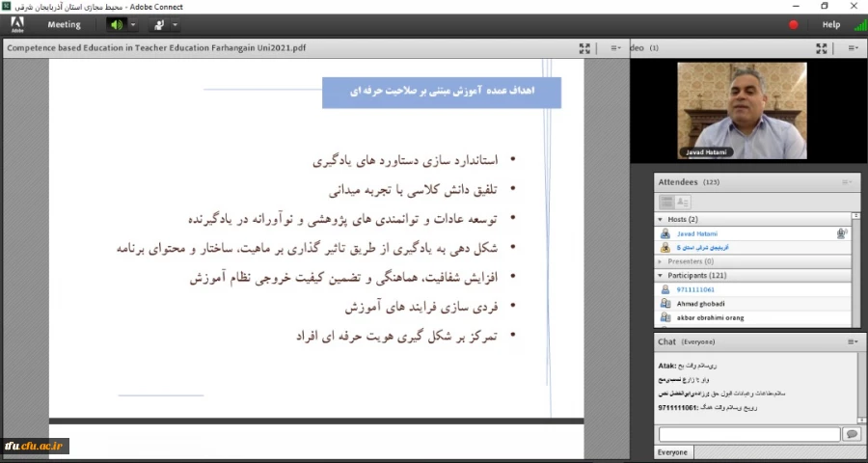Select the Everyone chat tab
This screenshot has height=463, width=868.
tap(672, 452)
